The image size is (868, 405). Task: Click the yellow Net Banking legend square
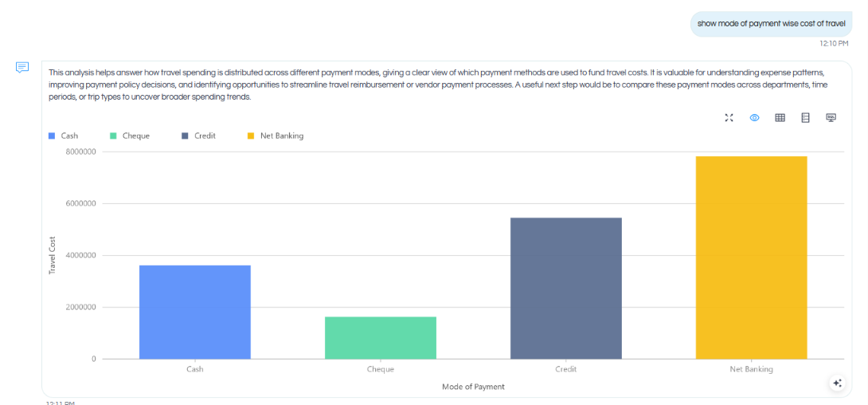250,136
